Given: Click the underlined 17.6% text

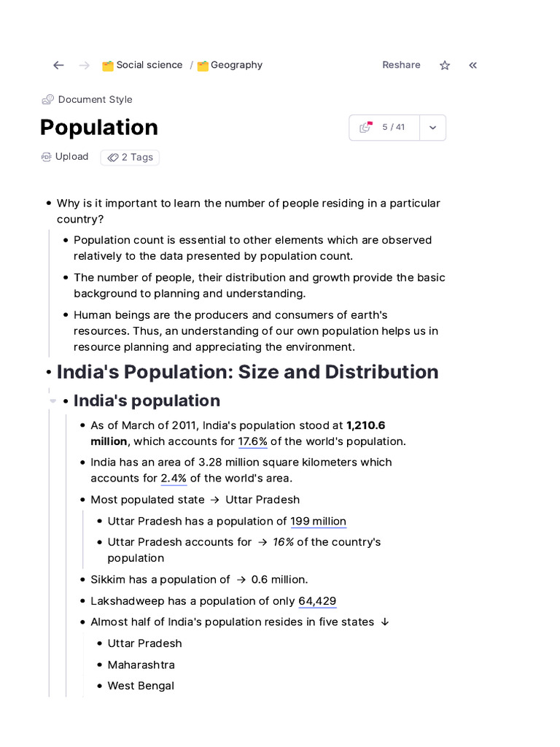Looking at the screenshot, I should click(252, 441).
